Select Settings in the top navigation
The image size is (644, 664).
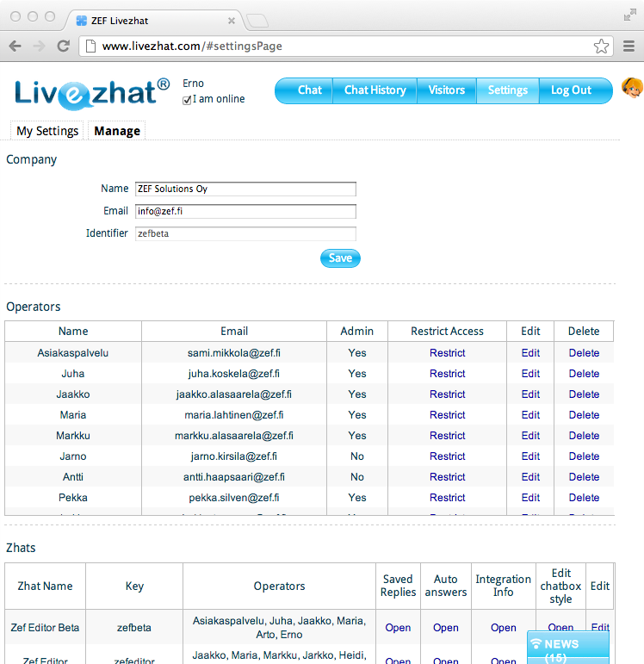508,90
